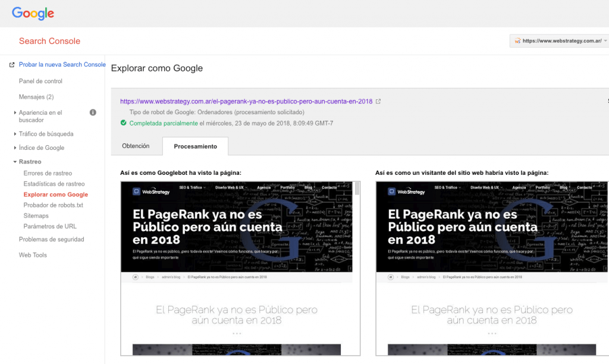Switch to the Obtención tab

(x=136, y=146)
